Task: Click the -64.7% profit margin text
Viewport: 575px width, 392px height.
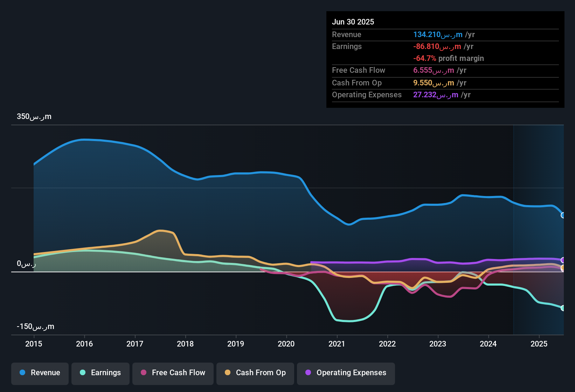Action: pos(449,58)
